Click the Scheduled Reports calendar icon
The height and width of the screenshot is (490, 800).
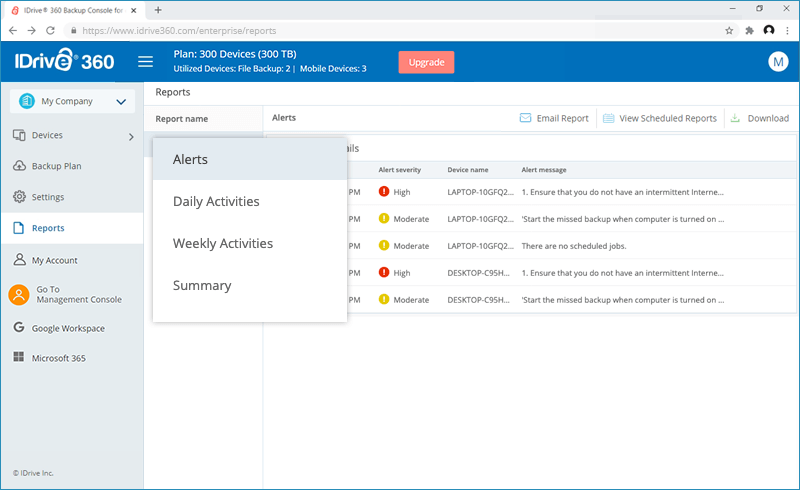[x=609, y=118]
